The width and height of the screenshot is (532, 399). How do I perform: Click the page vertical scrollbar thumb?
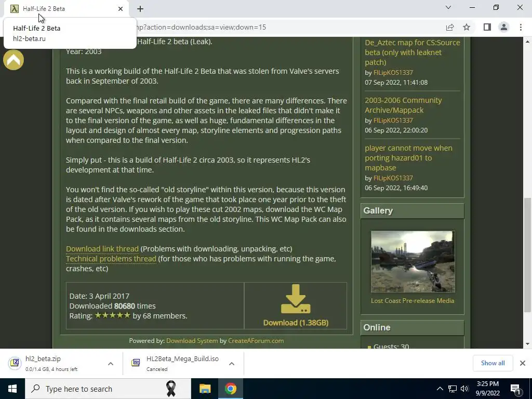[x=527, y=255]
